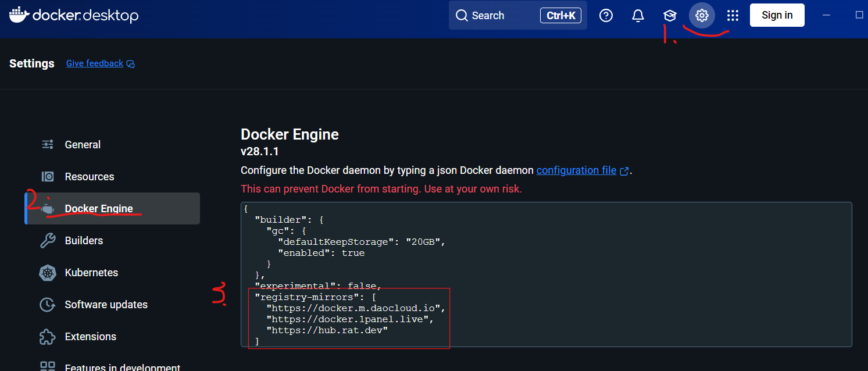Screen dimensions: 868x371
Task: Click the Extensions puzzle piece icon
Action: pyautogui.click(x=48, y=337)
